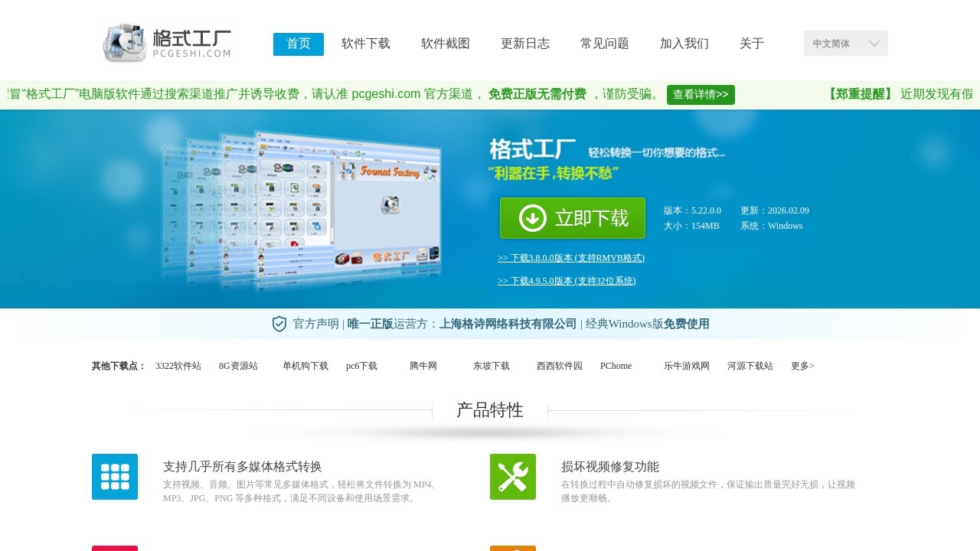Open 常见问题 navigation item
The height and width of the screenshot is (551, 980).
[605, 44]
